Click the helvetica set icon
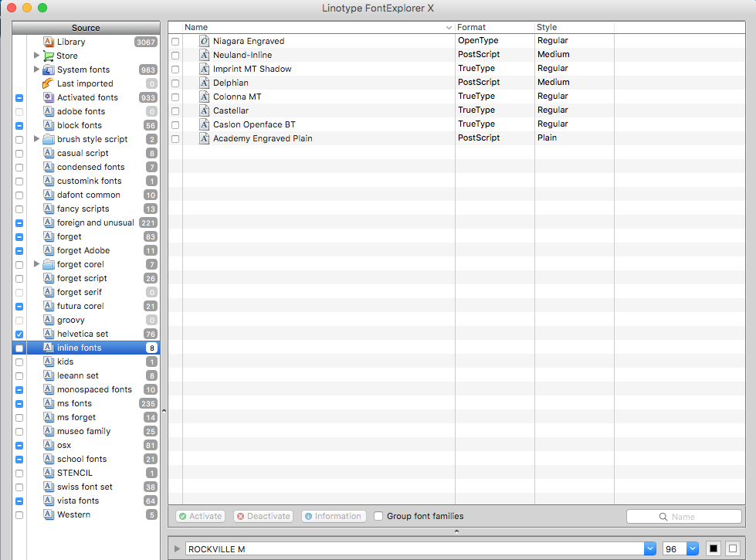The image size is (756, 560). coord(48,334)
